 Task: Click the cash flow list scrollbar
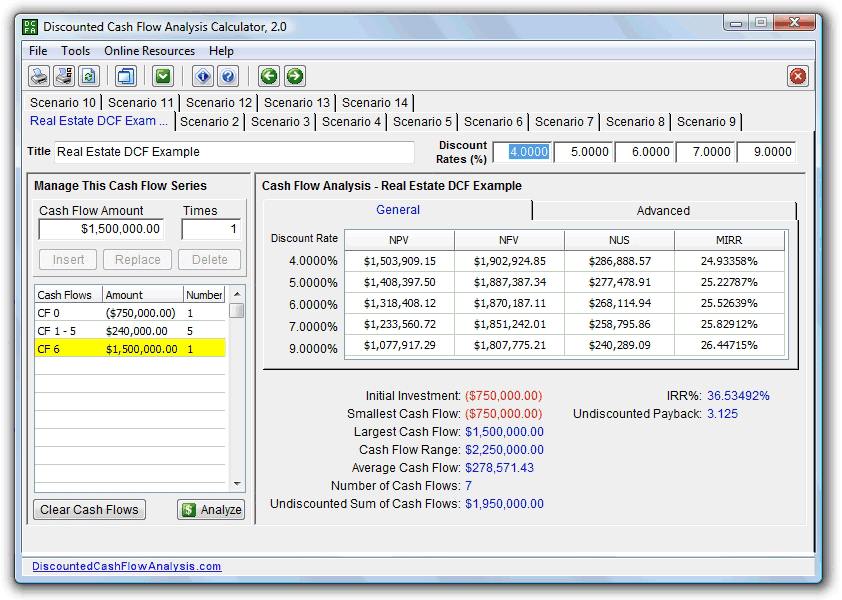pos(236,390)
